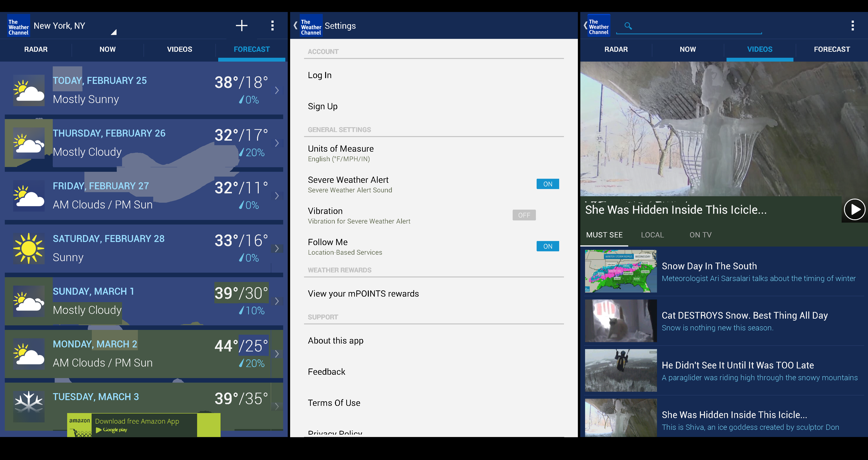Switch to NOW tab in forecast screen

pyautogui.click(x=107, y=50)
